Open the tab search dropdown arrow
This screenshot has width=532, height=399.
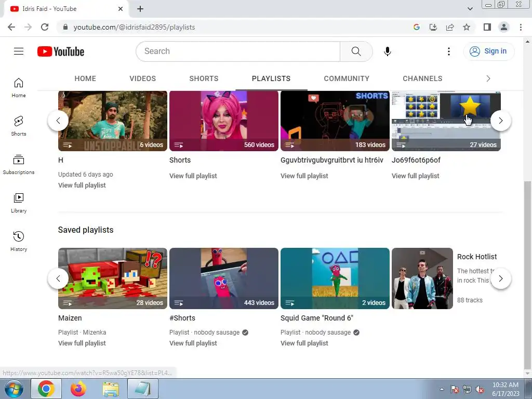point(470,9)
